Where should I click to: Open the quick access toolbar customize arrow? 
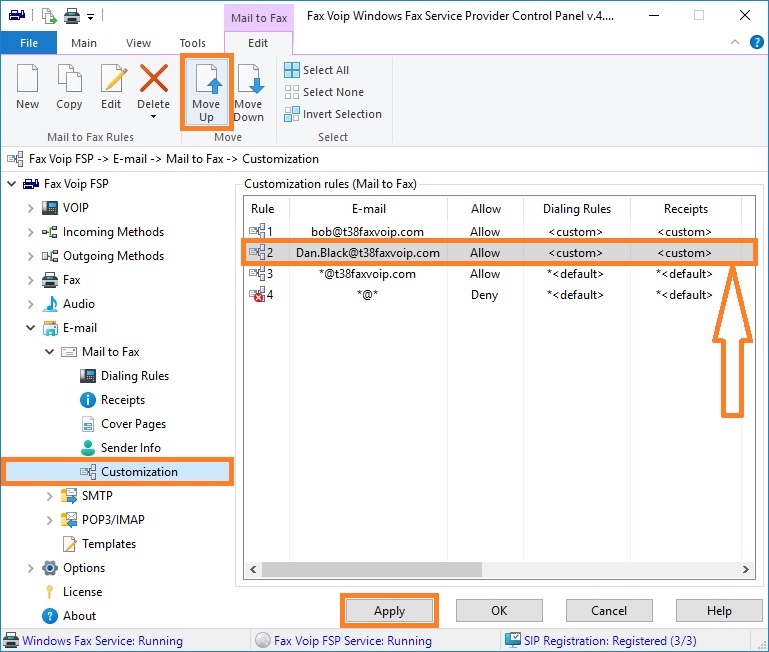pos(91,17)
